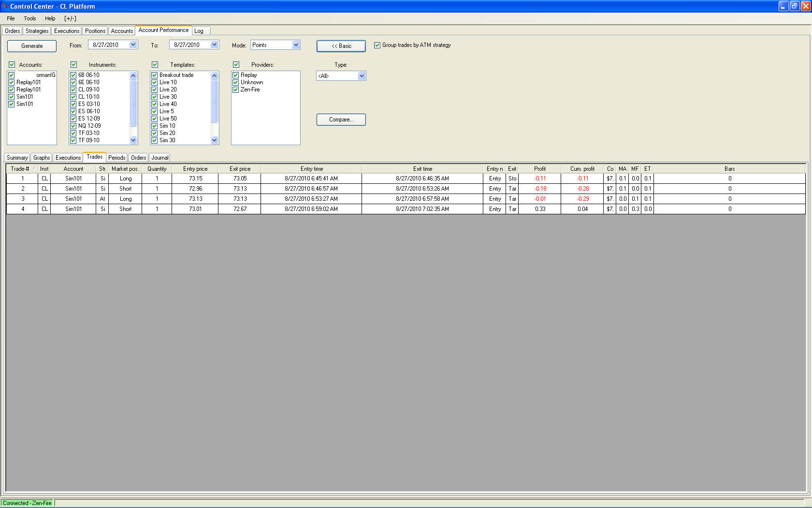Click the << Basic button
The width and height of the screenshot is (812, 508).
coord(341,46)
